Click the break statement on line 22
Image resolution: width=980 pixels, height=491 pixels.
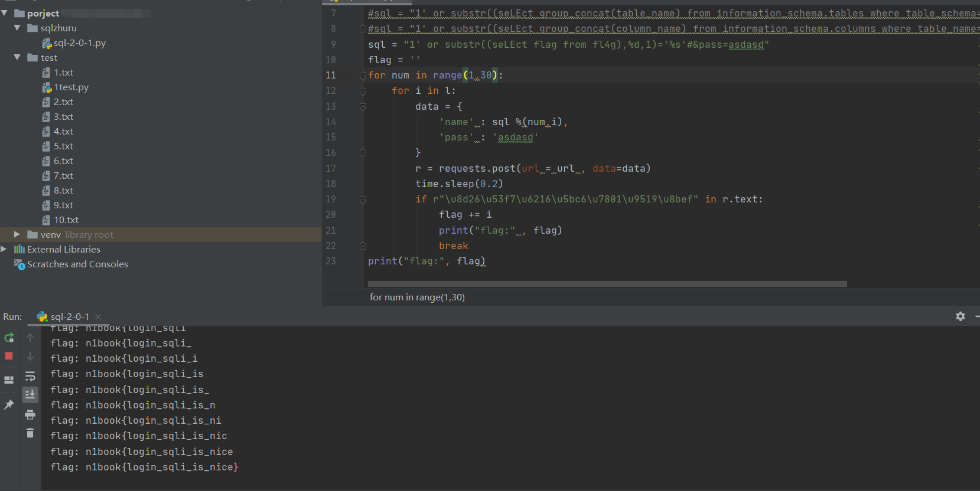coord(453,245)
